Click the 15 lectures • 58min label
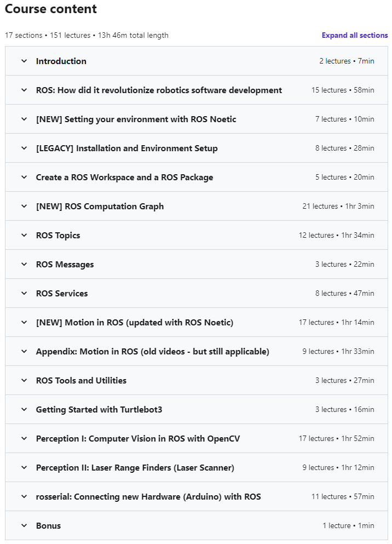This screenshot has height=544, width=392. coord(343,90)
